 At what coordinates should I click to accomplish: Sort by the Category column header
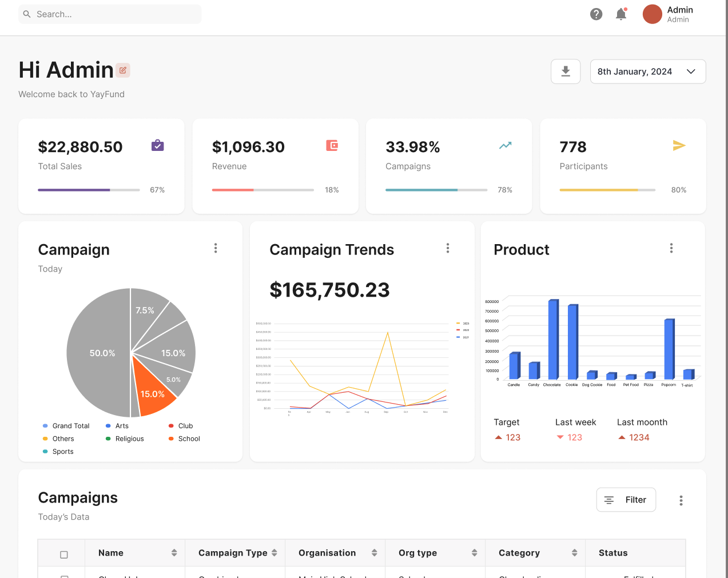point(574,553)
